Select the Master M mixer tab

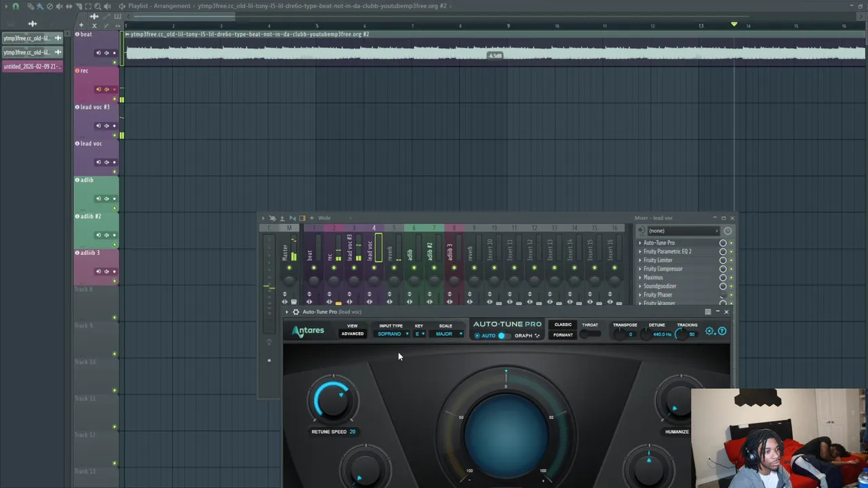pos(289,228)
